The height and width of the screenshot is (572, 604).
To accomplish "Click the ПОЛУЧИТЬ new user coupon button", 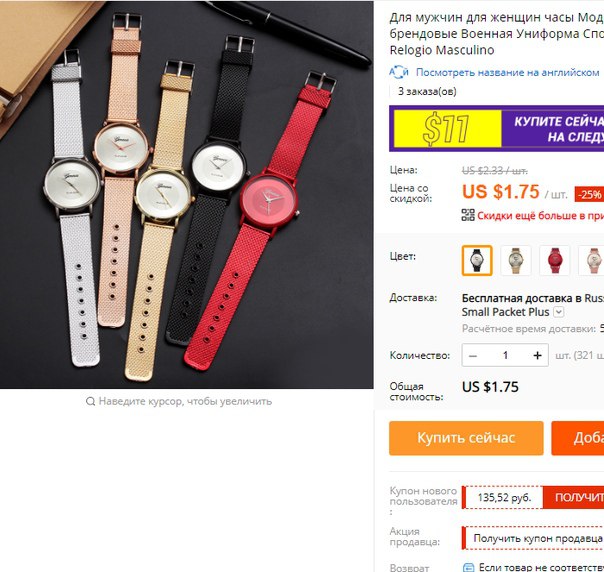I will [x=573, y=497].
